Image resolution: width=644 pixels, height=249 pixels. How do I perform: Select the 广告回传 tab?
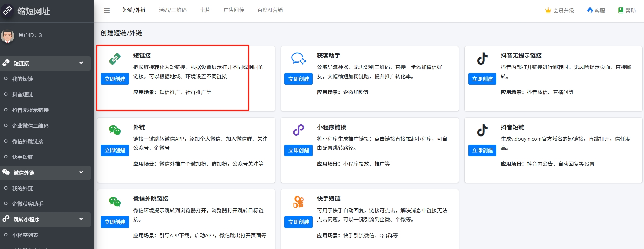pos(233,10)
